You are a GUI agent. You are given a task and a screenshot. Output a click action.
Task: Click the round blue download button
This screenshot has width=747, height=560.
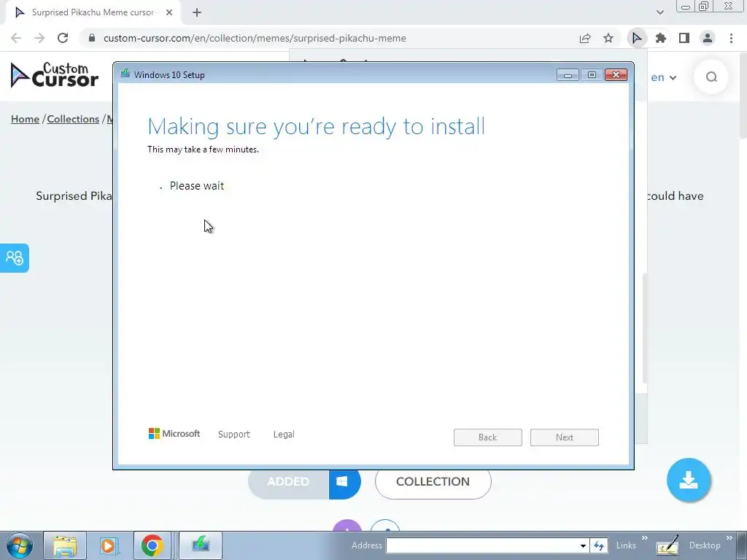point(689,480)
